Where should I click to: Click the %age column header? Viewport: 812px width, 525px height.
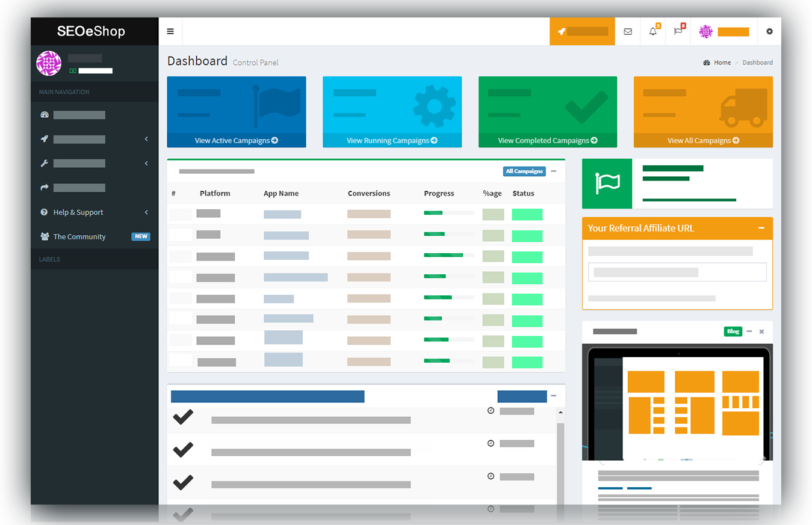tap(492, 193)
